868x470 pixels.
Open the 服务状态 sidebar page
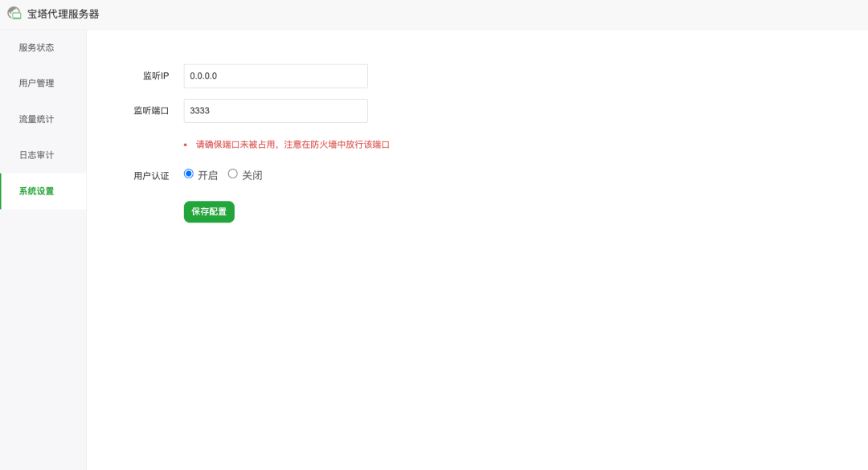37,47
